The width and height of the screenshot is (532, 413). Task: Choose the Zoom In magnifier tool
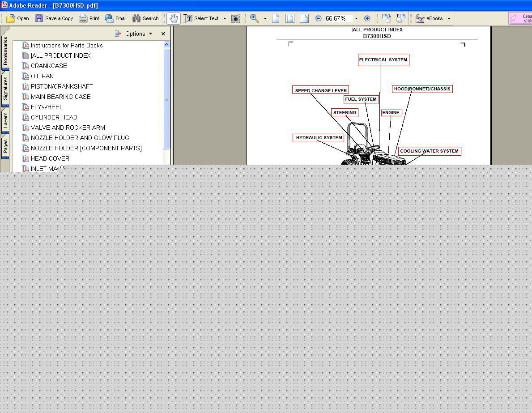click(255, 18)
